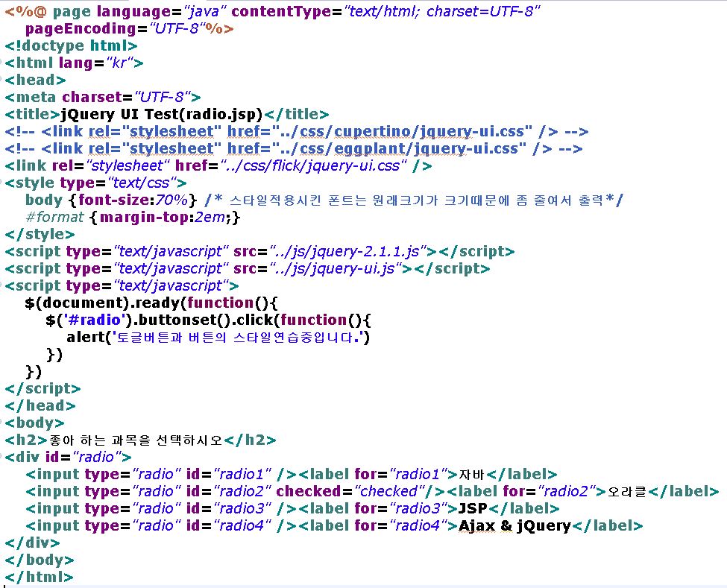Image resolution: width=727 pixels, height=588 pixels.
Task: Click the lang="kr" attribute in html tag
Action: point(96,63)
